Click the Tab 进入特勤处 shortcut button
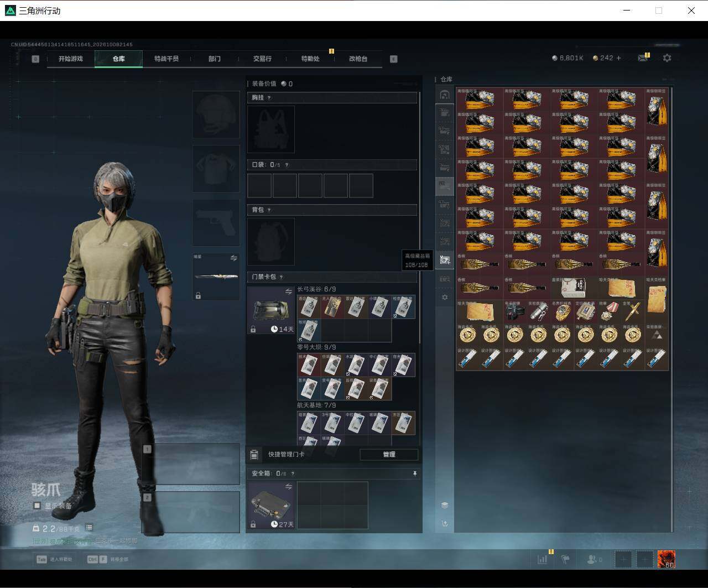 tap(54, 559)
